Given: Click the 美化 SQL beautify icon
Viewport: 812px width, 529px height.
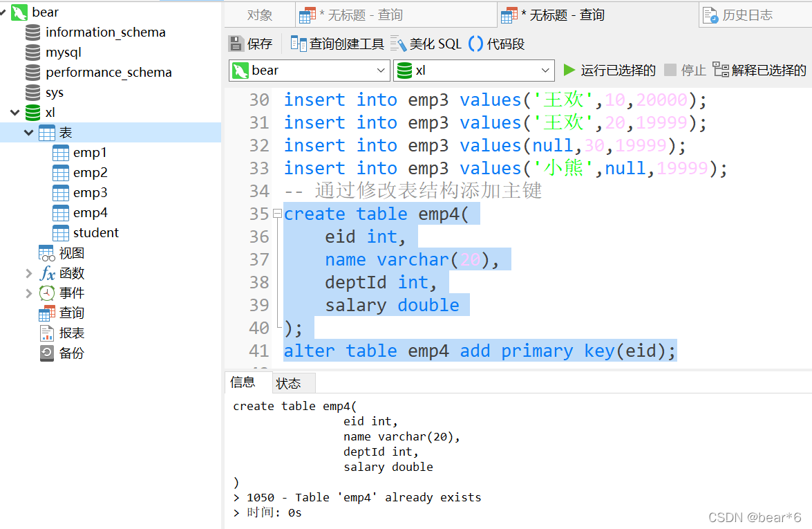Looking at the screenshot, I should coord(398,44).
